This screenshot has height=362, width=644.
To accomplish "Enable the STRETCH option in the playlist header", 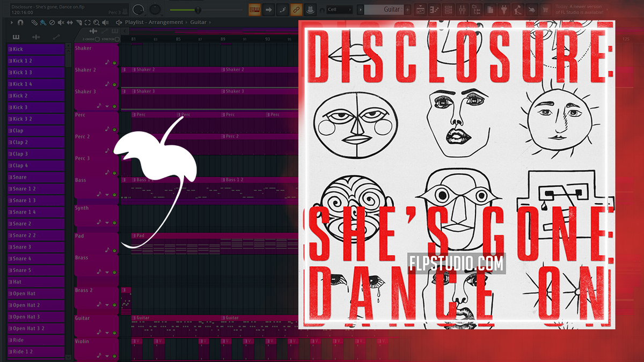I will (117, 39).
